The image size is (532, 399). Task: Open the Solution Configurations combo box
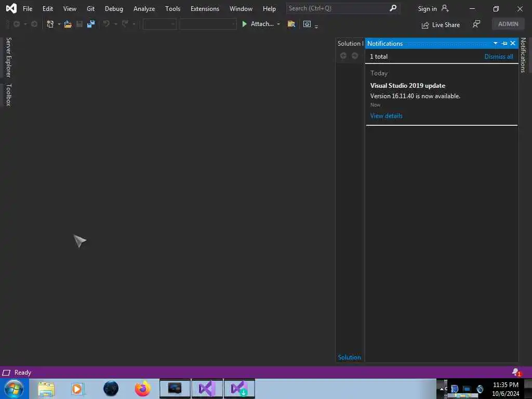click(x=160, y=24)
